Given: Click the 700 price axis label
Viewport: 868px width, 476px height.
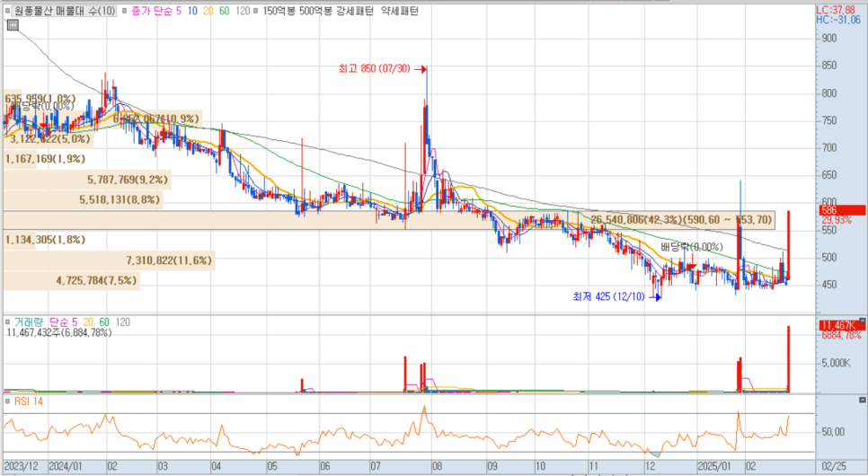Looking at the screenshot, I should [829, 148].
